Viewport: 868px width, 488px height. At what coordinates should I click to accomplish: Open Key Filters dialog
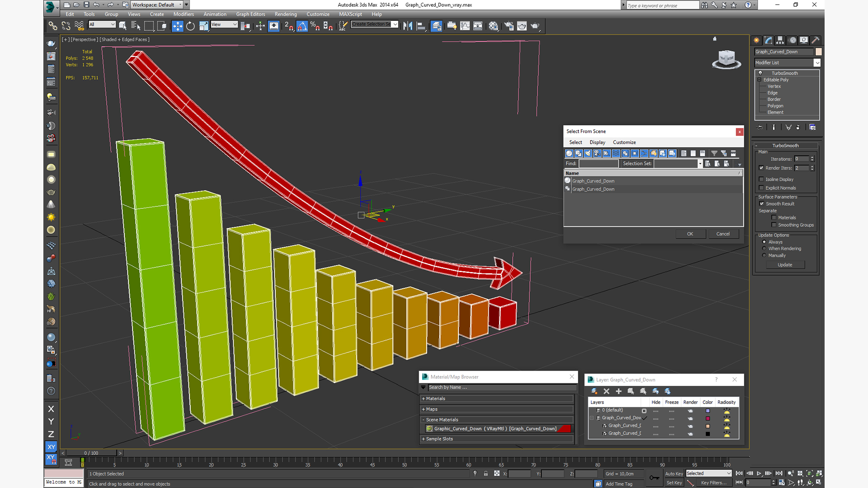[x=714, y=483]
